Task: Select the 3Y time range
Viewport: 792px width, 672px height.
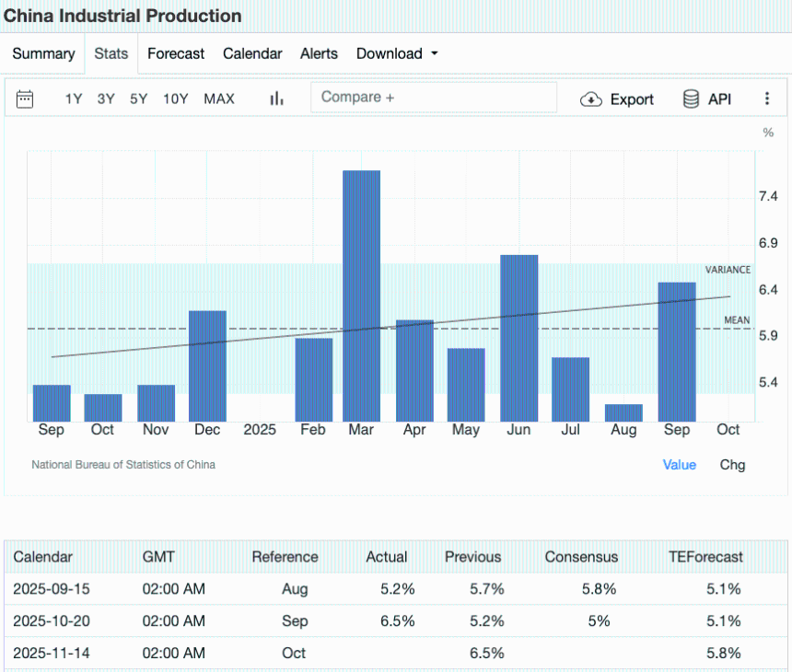Action: [x=106, y=99]
